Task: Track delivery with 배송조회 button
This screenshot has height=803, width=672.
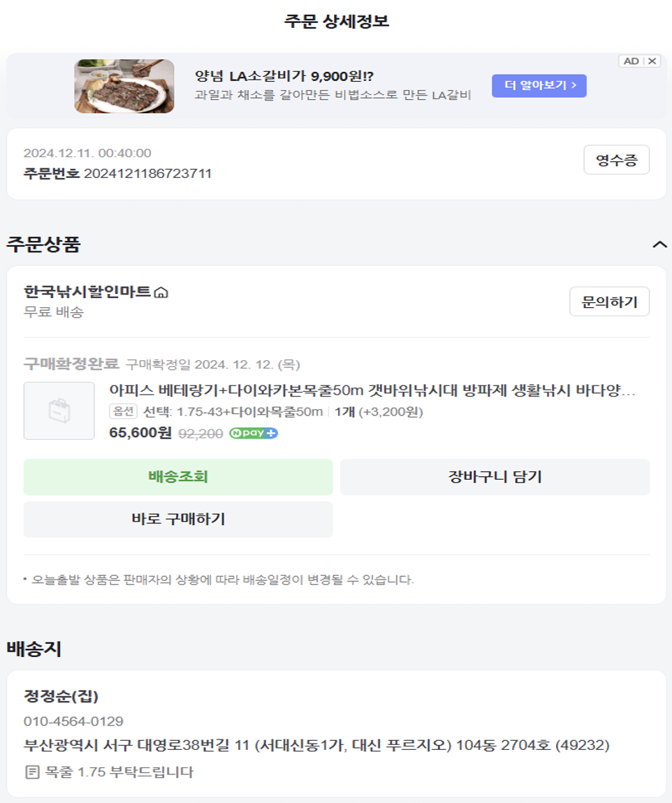Action: [x=178, y=477]
